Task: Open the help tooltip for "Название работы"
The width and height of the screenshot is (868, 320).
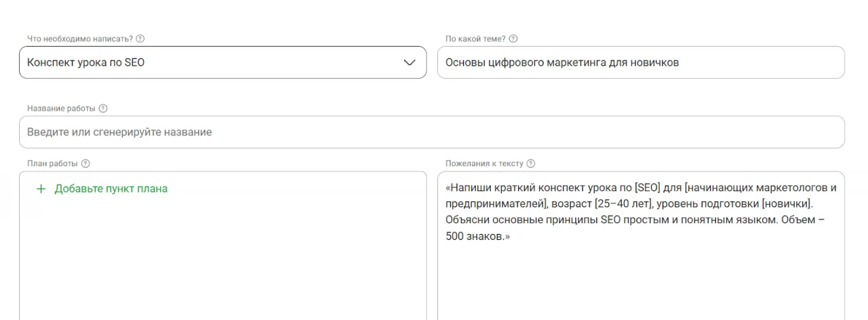Action: click(x=103, y=108)
